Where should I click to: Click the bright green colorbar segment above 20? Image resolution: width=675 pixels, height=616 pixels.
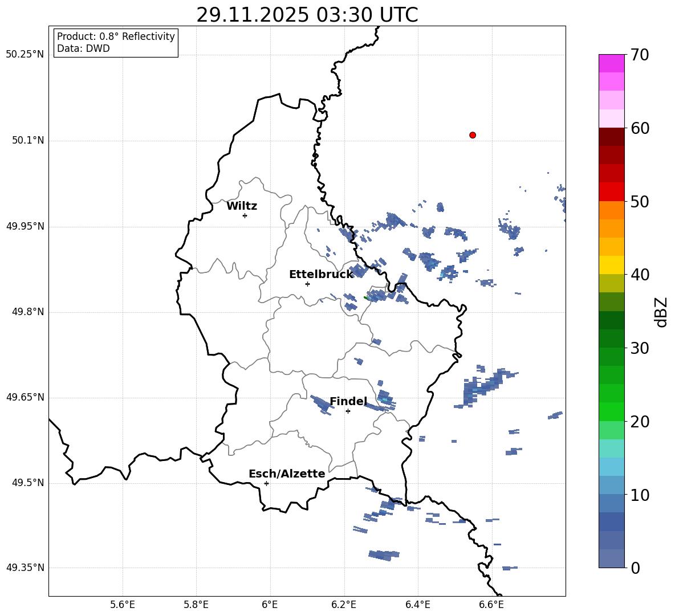(611, 411)
